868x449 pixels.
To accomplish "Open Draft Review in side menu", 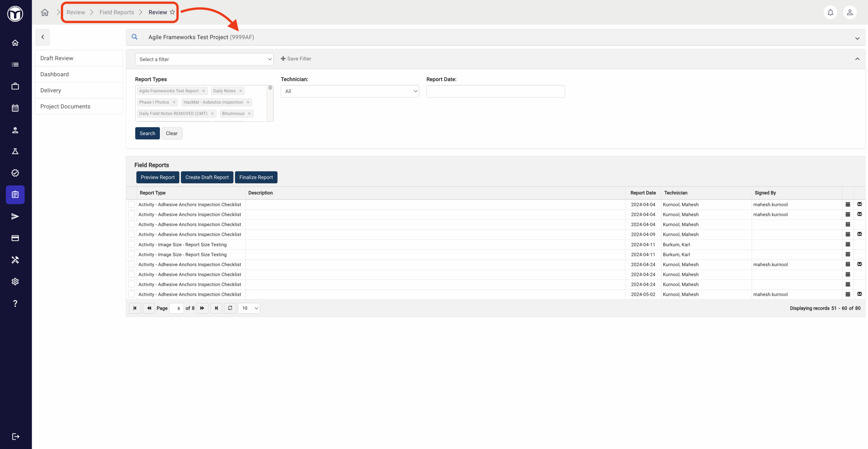I will 79,58.
